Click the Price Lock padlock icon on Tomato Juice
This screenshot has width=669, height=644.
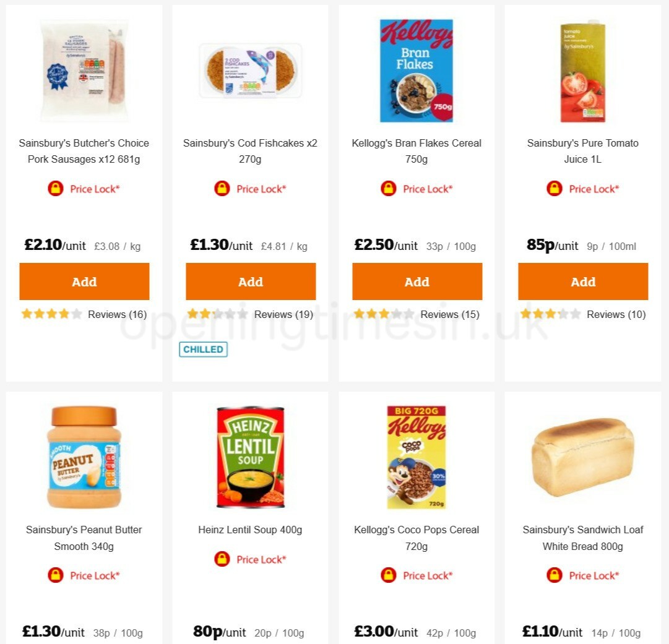pos(555,189)
